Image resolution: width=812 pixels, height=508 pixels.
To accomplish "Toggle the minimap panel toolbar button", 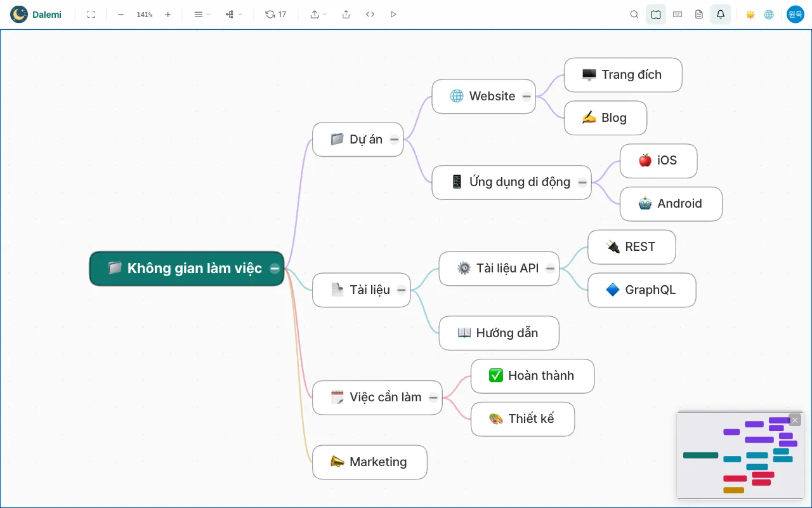I will pos(656,14).
